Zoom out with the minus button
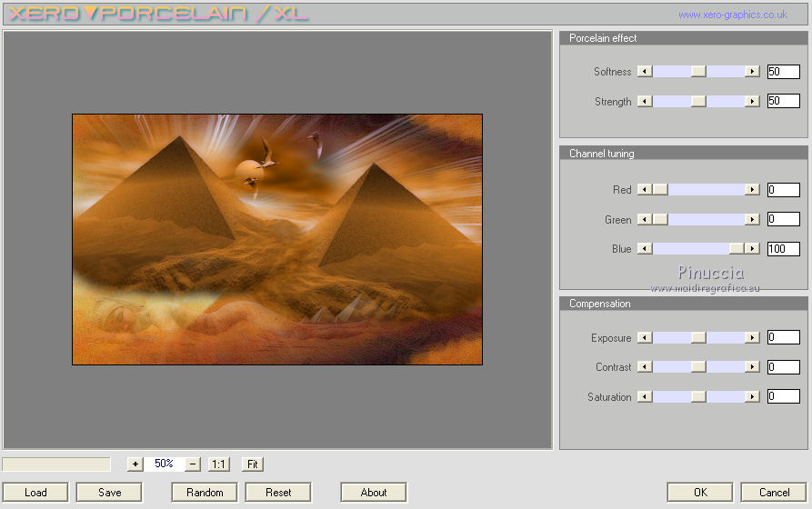This screenshot has height=509, width=812. (193, 464)
